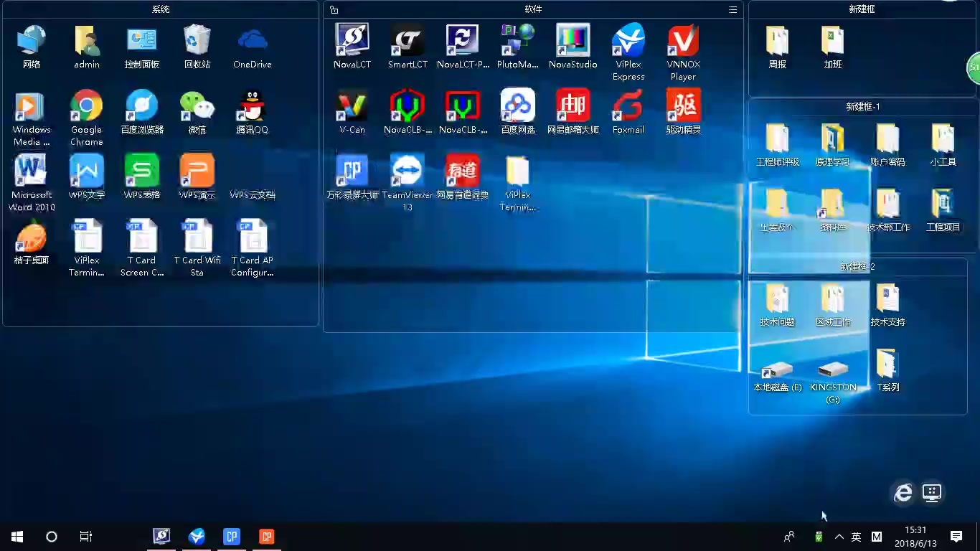Open Task View on the taskbar

85,537
